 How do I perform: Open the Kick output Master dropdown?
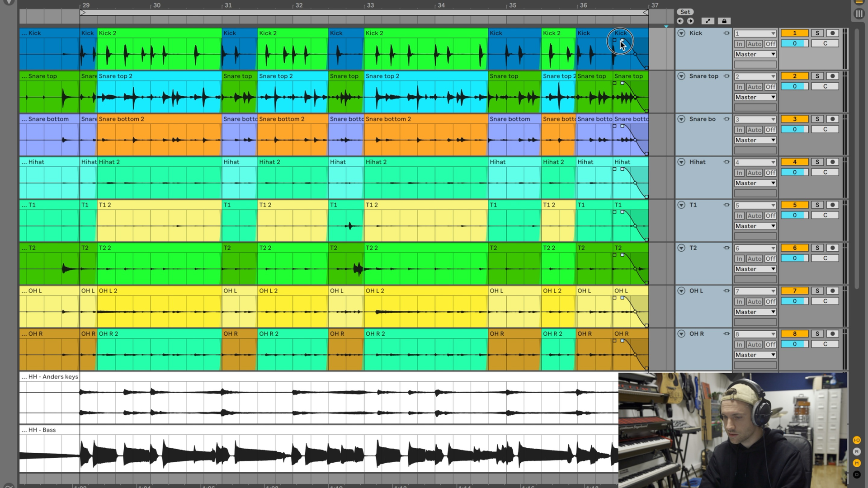755,54
